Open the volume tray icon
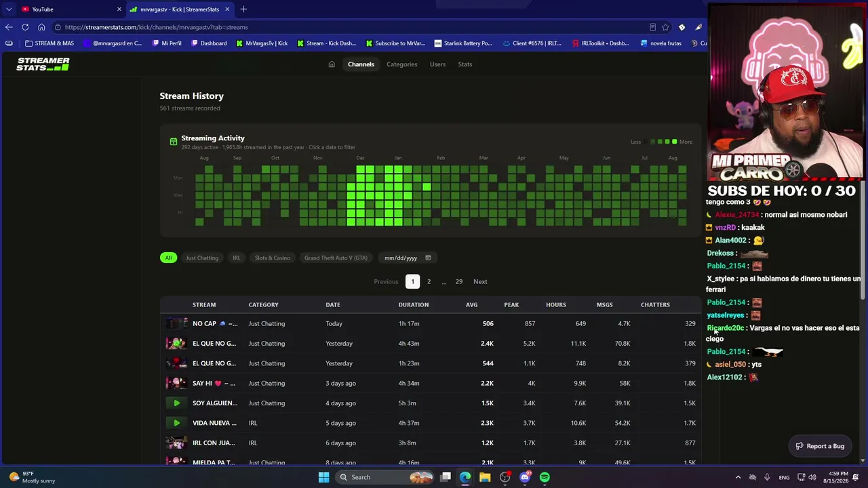This screenshot has width=868, height=488. (812, 477)
